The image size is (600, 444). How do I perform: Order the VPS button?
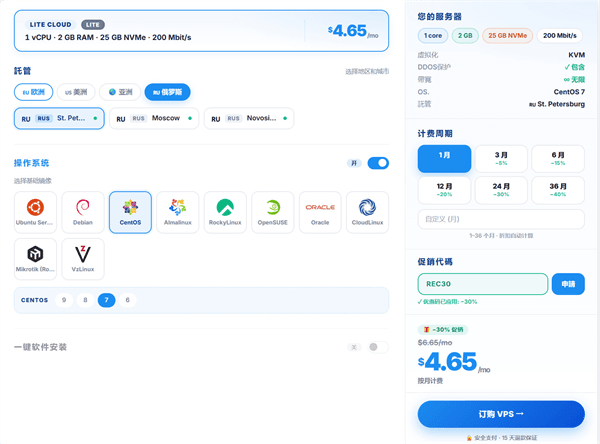(501, 414)
